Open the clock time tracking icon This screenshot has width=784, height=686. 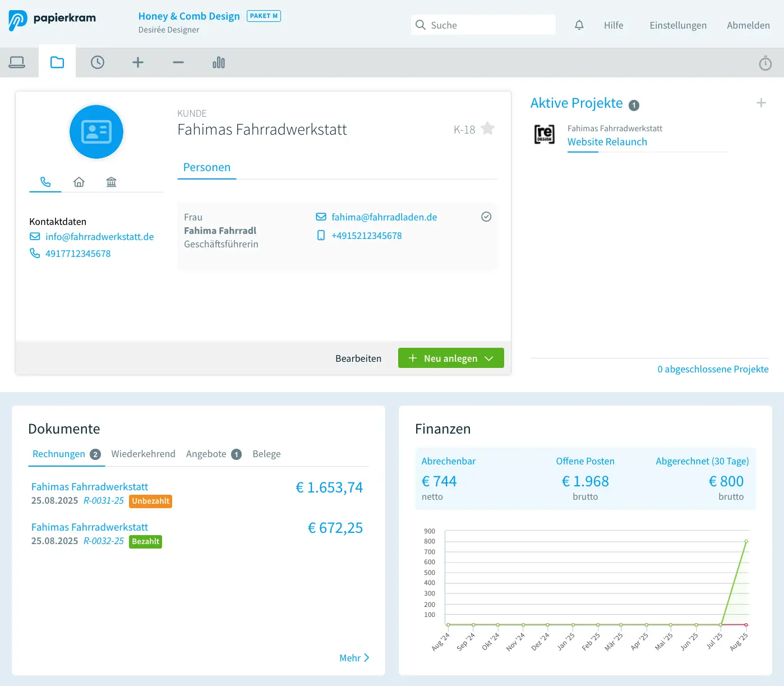click(98, 62)
